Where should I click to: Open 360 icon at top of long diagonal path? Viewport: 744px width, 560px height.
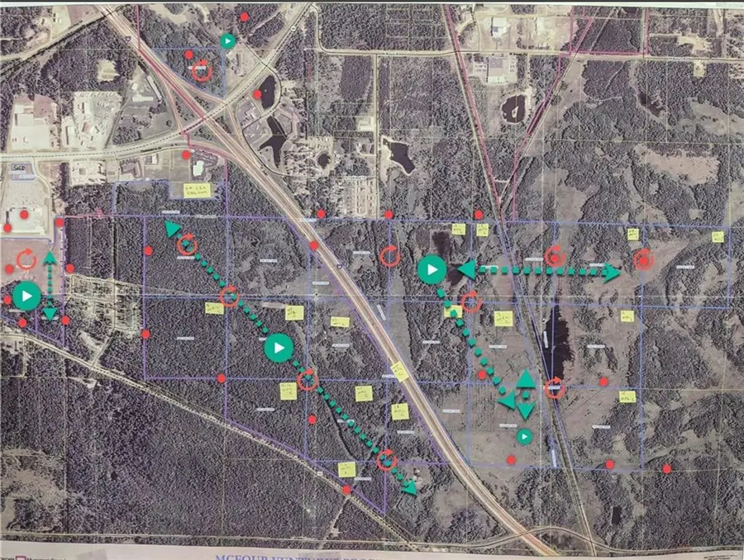pos(187,244)
